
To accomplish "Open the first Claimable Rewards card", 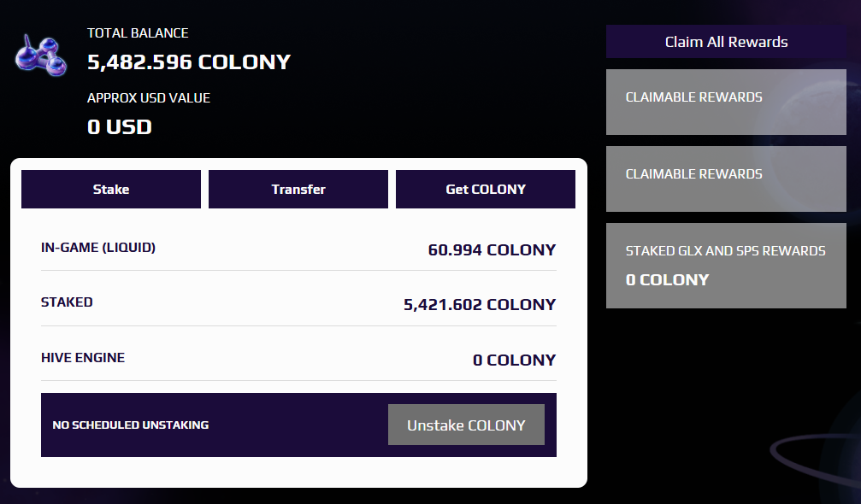I will pos(726,102).
